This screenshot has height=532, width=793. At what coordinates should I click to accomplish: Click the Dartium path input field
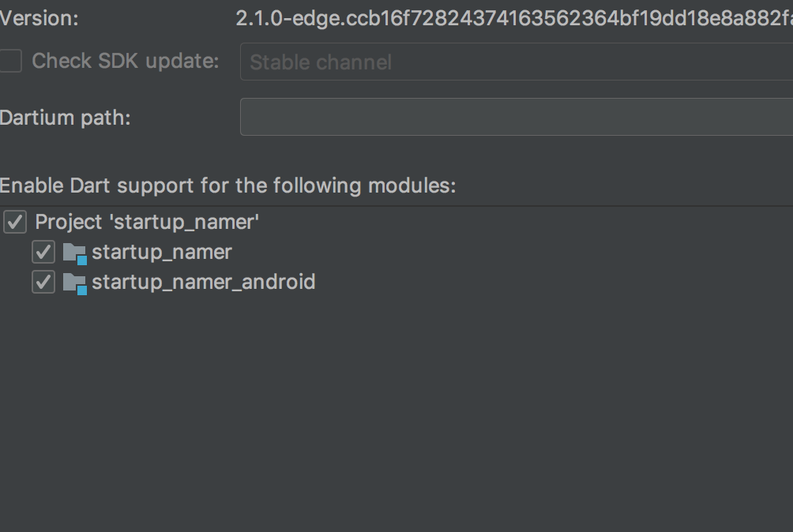click(x=513, y=117)
